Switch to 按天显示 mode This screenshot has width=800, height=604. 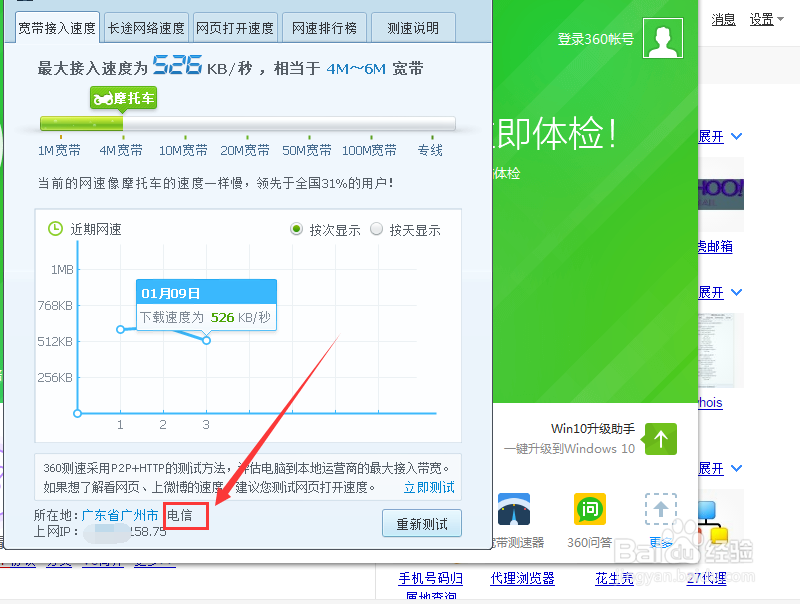[376, 228]
